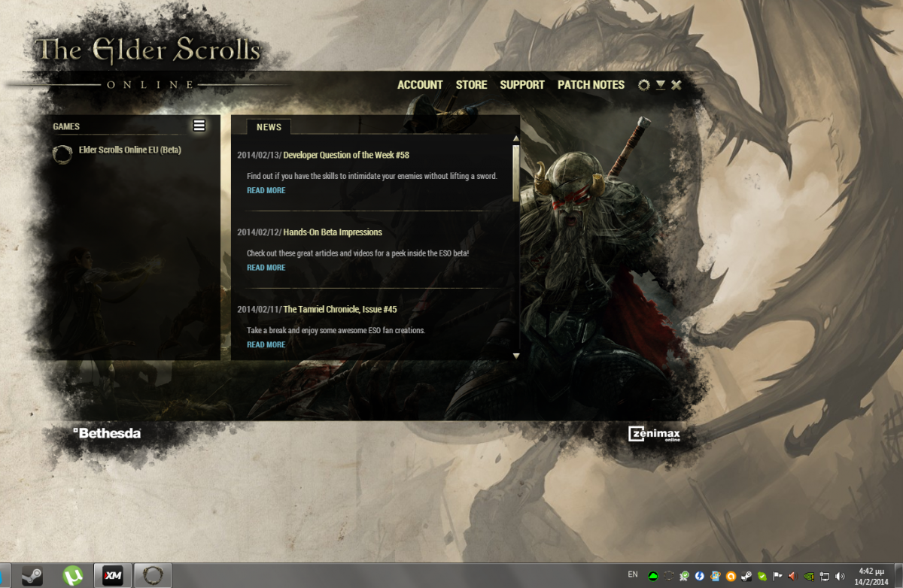The image size is (903, 588).
Task: Select the ESO launcher taskbar button
Action: coord(154,576)
